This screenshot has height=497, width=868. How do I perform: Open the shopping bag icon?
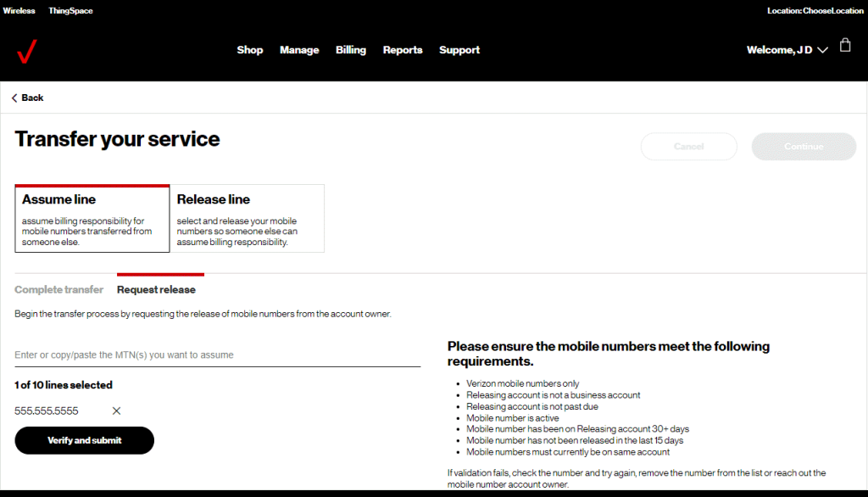click(845, 46)
